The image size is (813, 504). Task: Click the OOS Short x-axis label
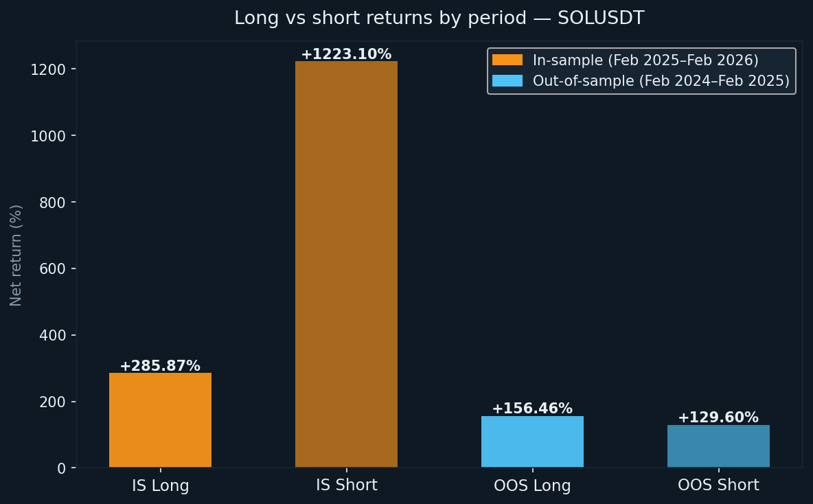[718, 485]
